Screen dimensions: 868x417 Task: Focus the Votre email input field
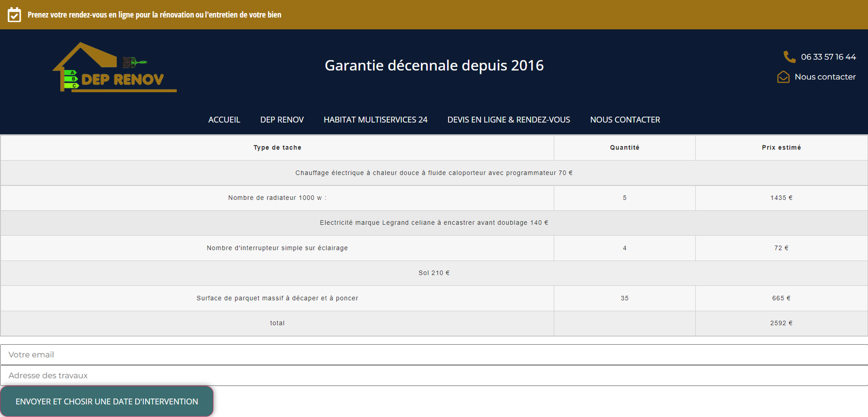coord(434,355)
